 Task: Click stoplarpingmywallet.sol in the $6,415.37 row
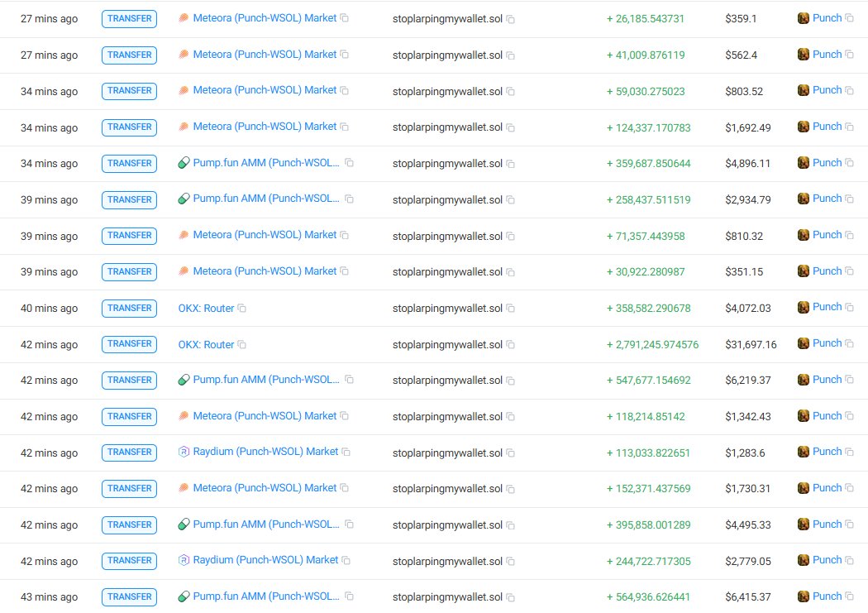[447, 597]
